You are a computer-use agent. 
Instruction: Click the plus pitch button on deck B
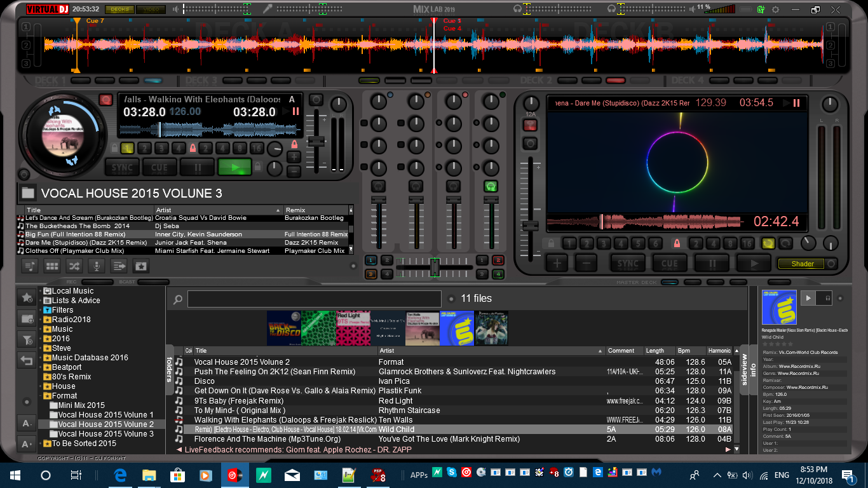[x=557, y=263]
